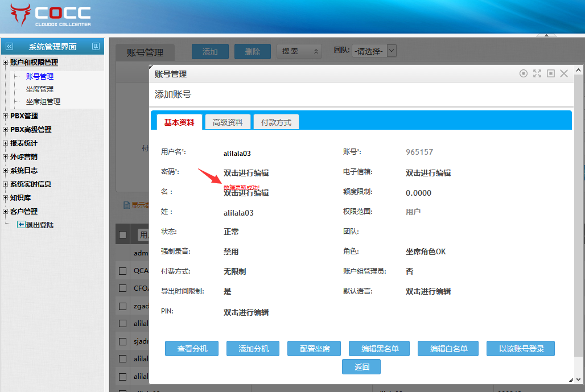Expand the 报表统计 tree node
The width and height of the screenshot is (585, 392).
point(6,143)
